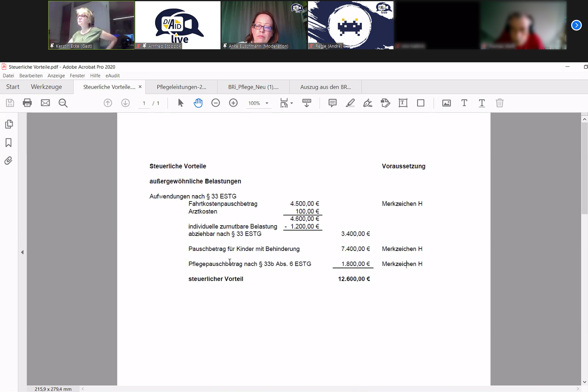The width and height of the screenshot is (588, 392).
Task: Expand the page fit options dropdown
Action: click(291, 103)
